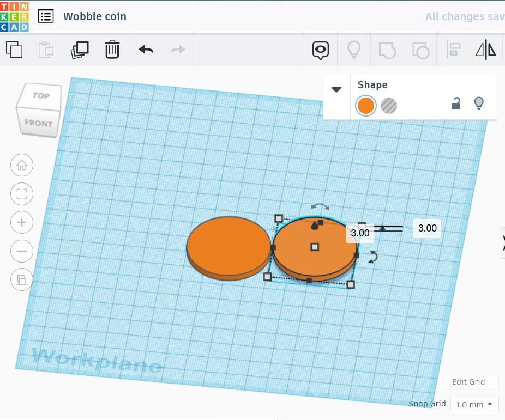Image resolution: width=505 pixels, height=420 pixels.
Task: Open the Snap Grid 1.0 mm dropdown
Action: click(474, 404)
